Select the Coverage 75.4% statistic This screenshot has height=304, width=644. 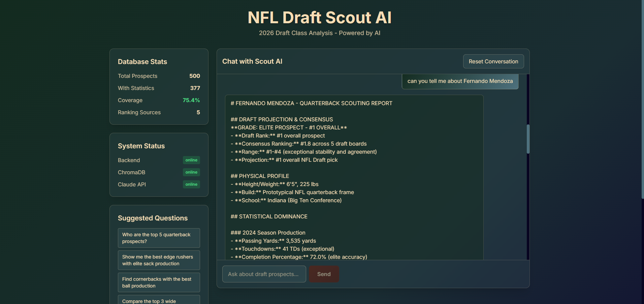click(159, 100)
